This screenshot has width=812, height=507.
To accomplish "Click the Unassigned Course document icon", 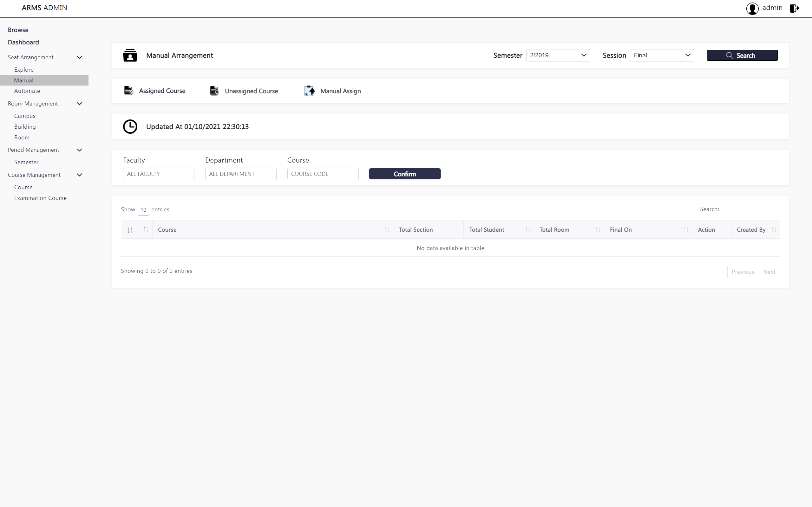I will tap(214, 91).
